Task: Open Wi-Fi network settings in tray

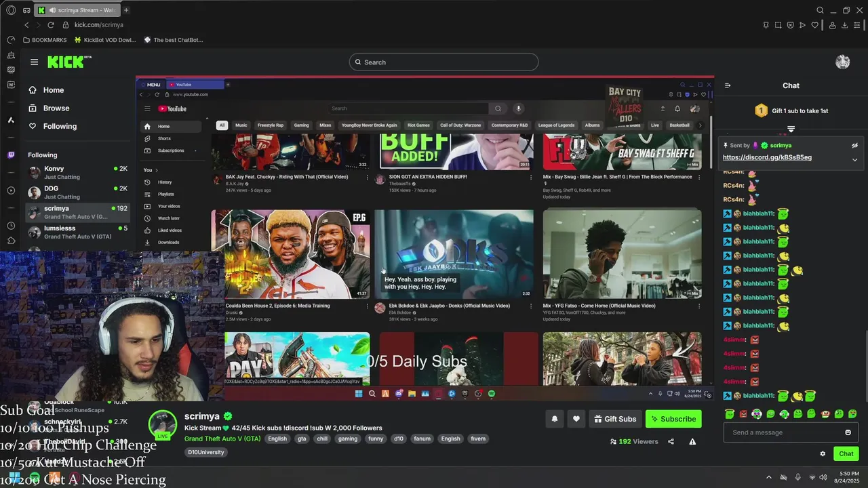Action: 812,477
